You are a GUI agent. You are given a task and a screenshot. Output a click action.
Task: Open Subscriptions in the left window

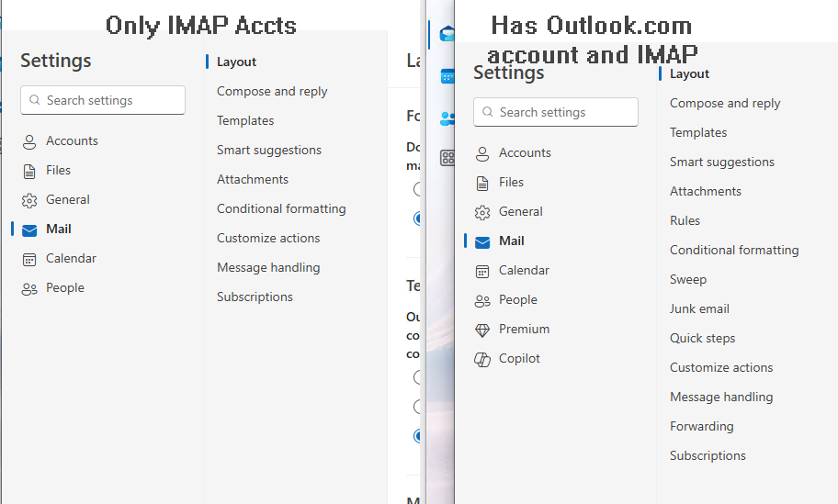255,297
